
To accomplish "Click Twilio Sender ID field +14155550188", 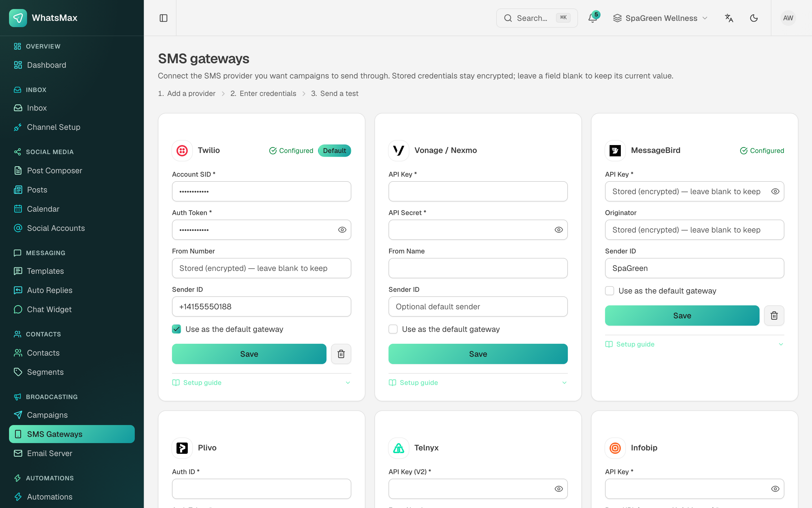I will pyautogui.click(x=261, y=306).
